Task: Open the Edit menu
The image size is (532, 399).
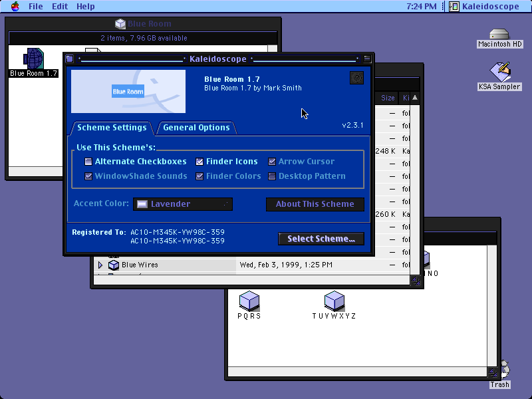Action: [60, 6]
